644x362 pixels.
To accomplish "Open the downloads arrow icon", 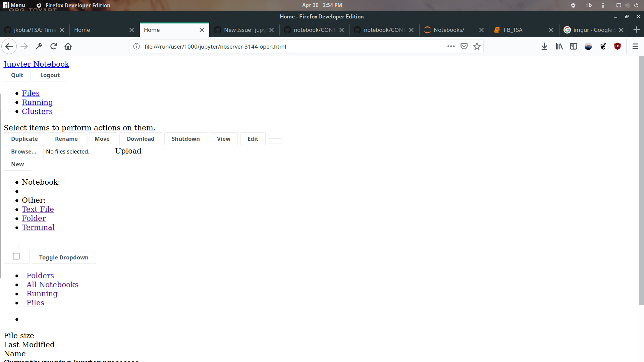I will pos(544,47).
